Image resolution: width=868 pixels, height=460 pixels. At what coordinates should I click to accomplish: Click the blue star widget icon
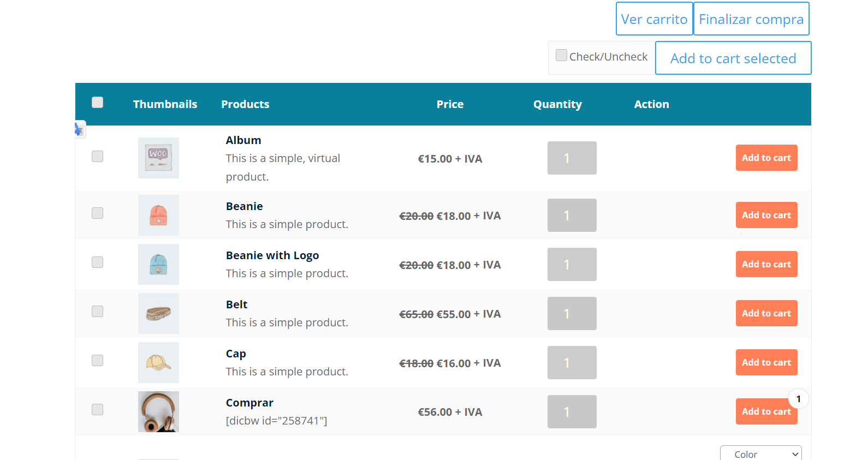(x=79, y=129)
